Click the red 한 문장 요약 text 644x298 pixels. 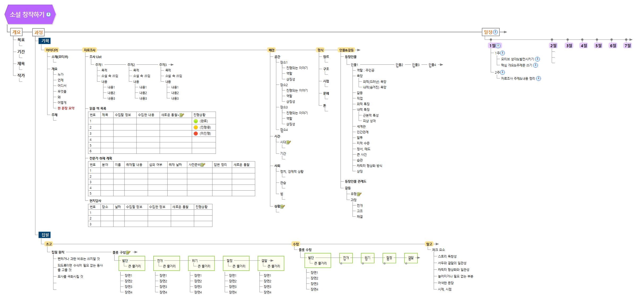pos(66,108)
